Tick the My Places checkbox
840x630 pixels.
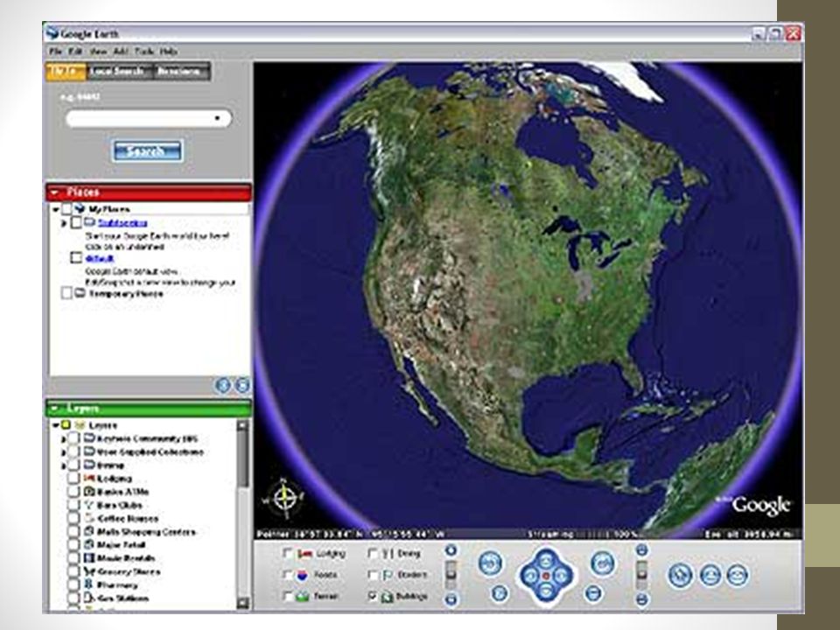pyautogui.click(x=66, y=209)
